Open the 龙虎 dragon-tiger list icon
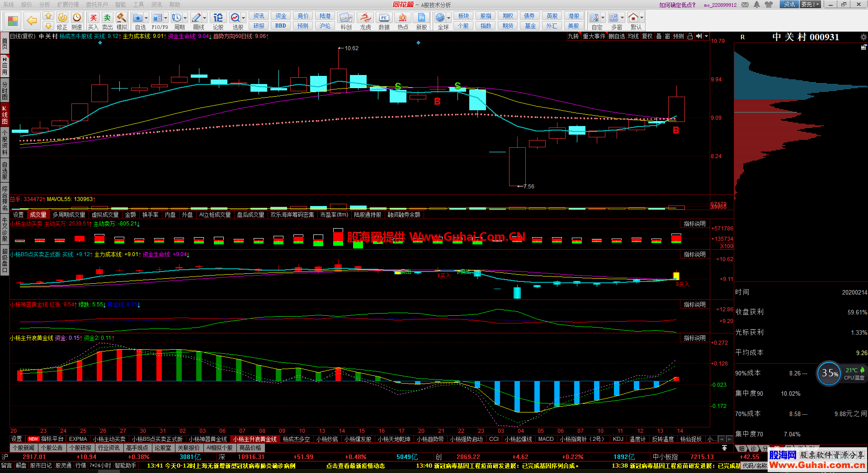 click(365, 18)
